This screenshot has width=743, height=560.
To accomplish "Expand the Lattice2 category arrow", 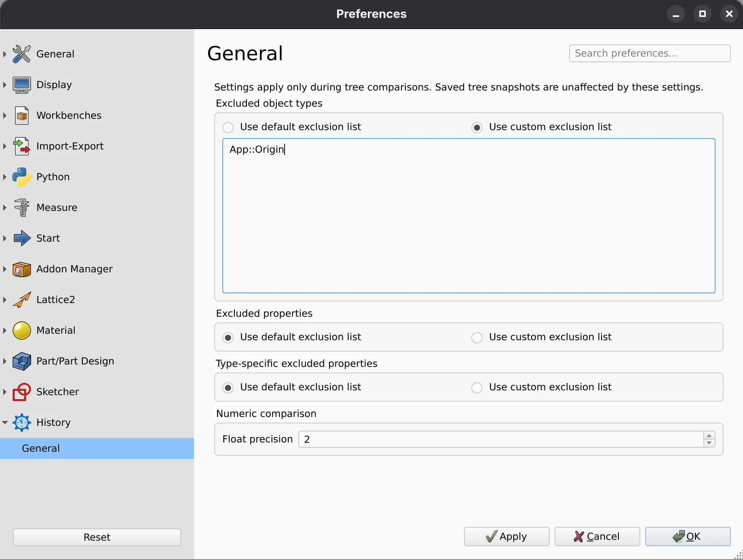I will click(5, 299).
